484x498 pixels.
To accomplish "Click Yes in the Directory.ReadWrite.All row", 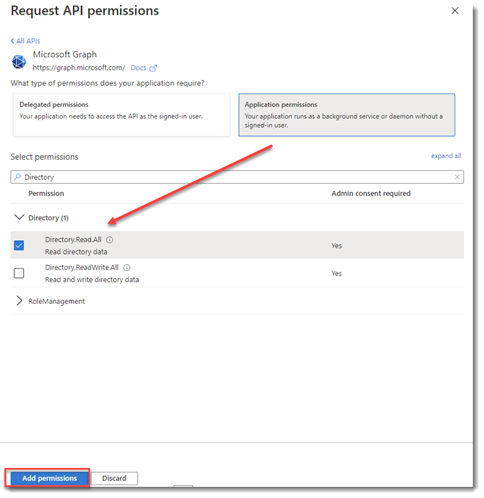I will pyautogui.click(x=336, y=274).
